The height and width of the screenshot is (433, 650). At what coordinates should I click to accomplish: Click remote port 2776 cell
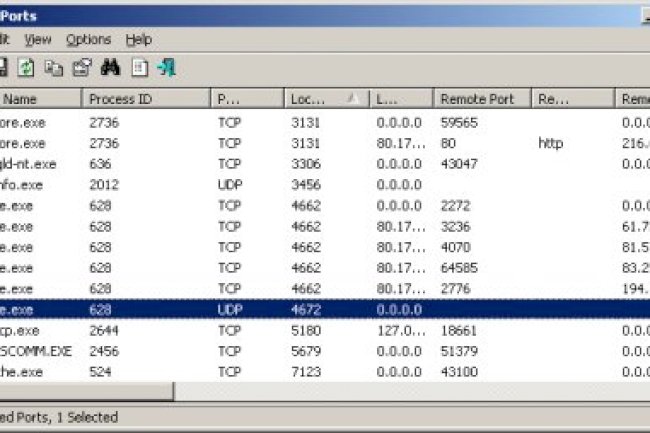[455, 289]
